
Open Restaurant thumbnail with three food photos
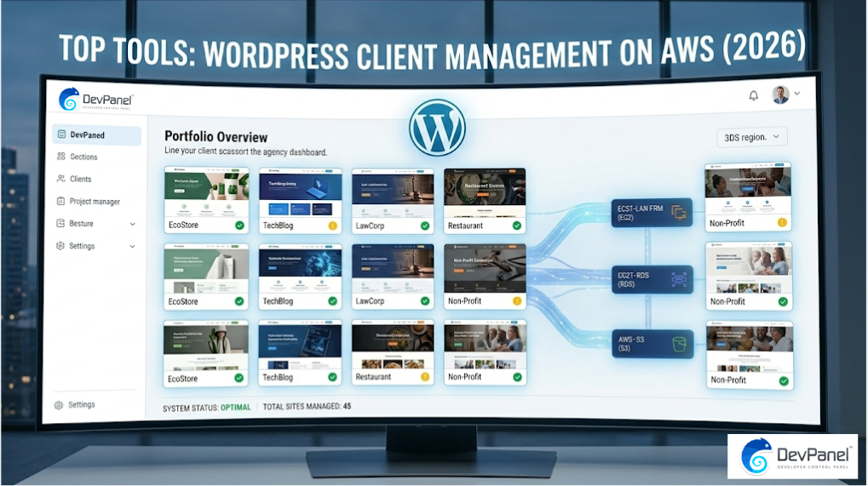point(393,346)
